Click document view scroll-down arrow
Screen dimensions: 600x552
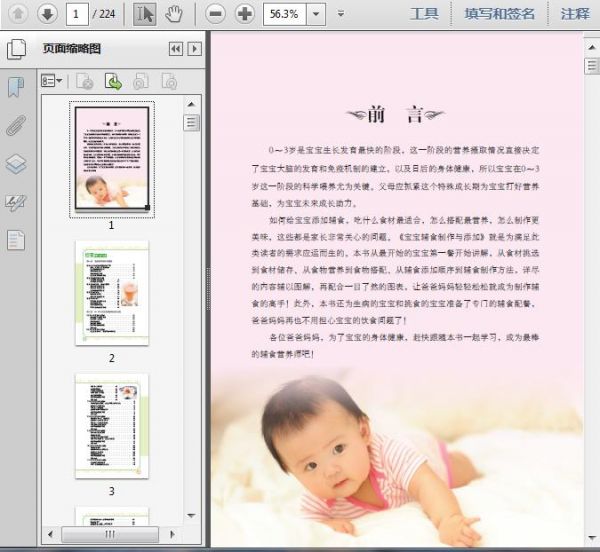tap(592, 538)
